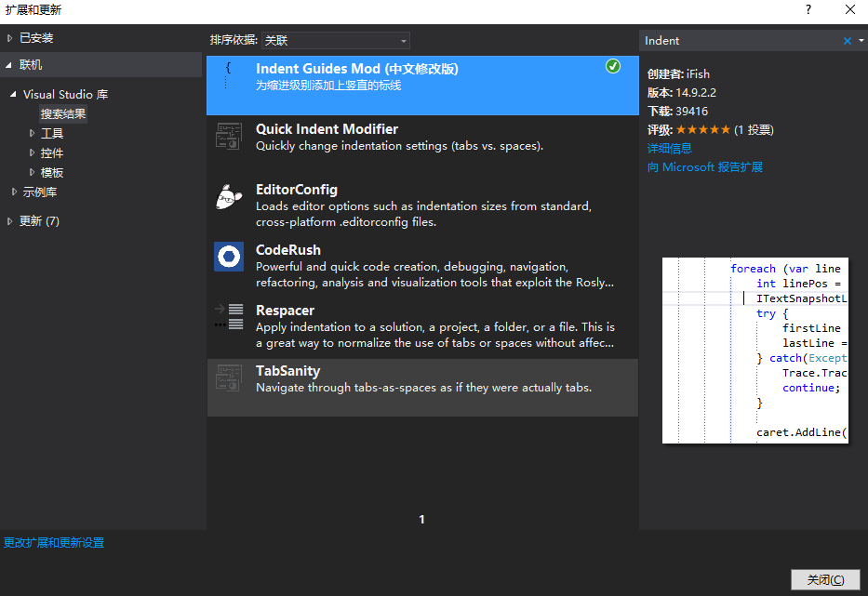868x596 pixels.
Task: Expand the 已安装 category
Action: [9, 37]
